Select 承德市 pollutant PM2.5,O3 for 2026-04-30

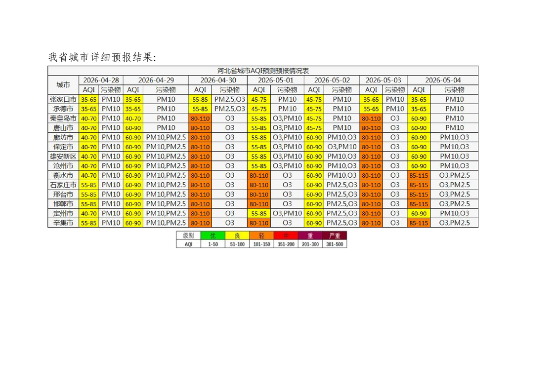coord(230,109)
